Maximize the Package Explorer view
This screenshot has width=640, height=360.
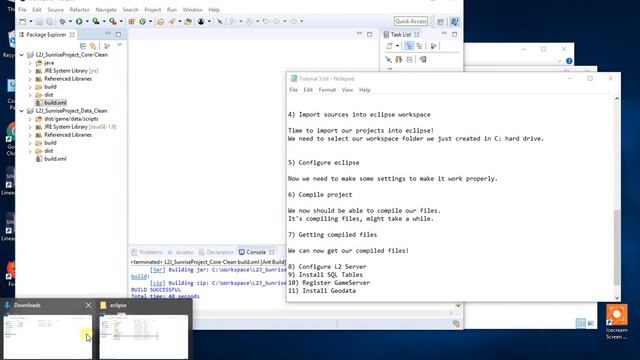118,35
